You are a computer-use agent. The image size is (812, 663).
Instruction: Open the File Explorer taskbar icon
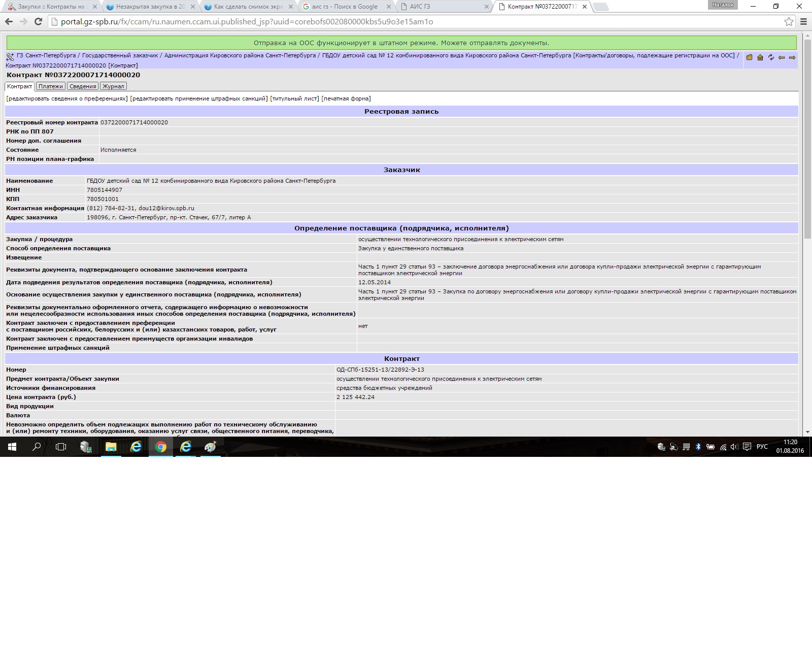coord(111,447)
